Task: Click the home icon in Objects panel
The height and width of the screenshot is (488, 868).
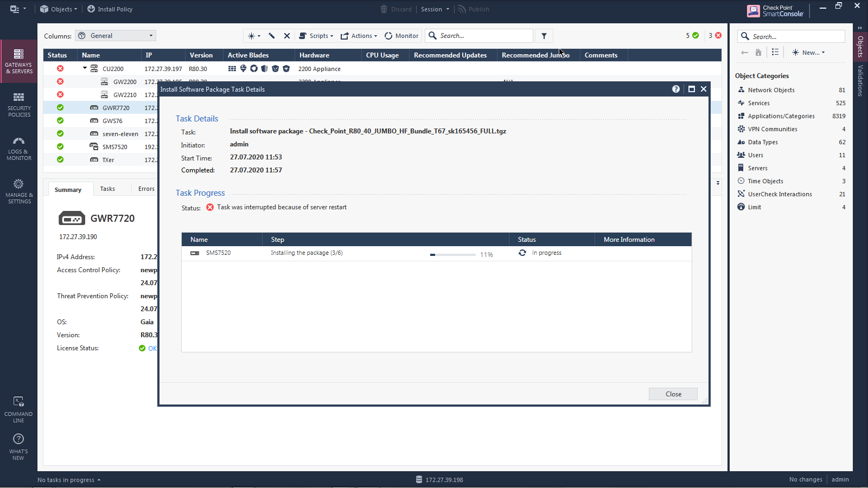Action: click(x=758, y=52)
